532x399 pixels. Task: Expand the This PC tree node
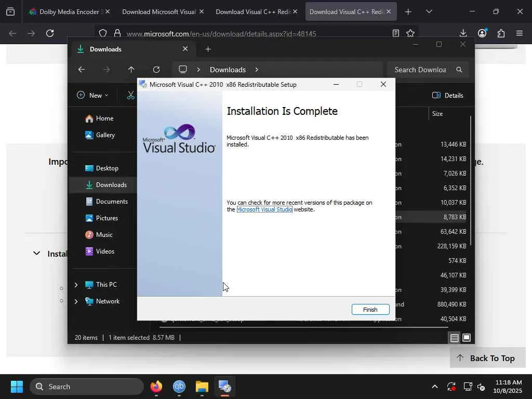76,285
